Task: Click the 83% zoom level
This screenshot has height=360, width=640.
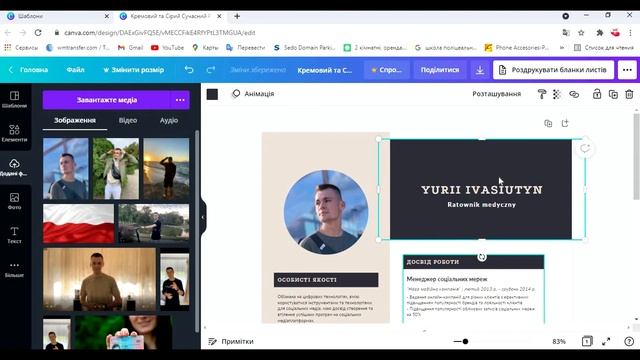Action: pyautogui.click(x=559, y=341)
